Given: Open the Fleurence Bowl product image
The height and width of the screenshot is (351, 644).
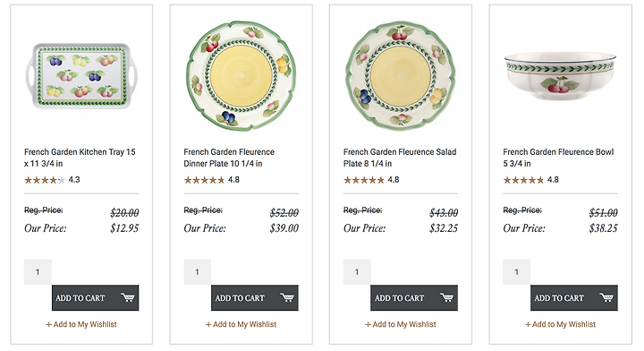Looking at the screenshot, I should coord(560,76).
